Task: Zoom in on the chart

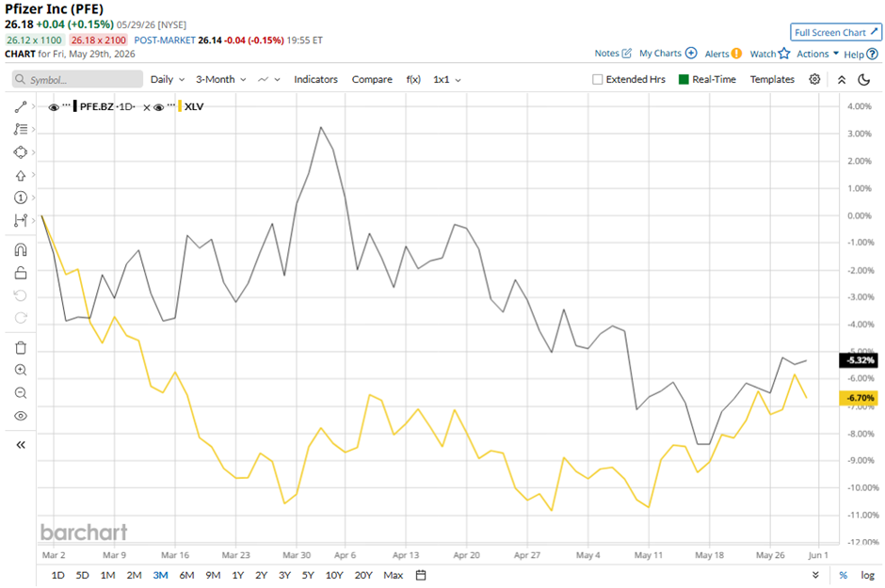Action: 21,370
